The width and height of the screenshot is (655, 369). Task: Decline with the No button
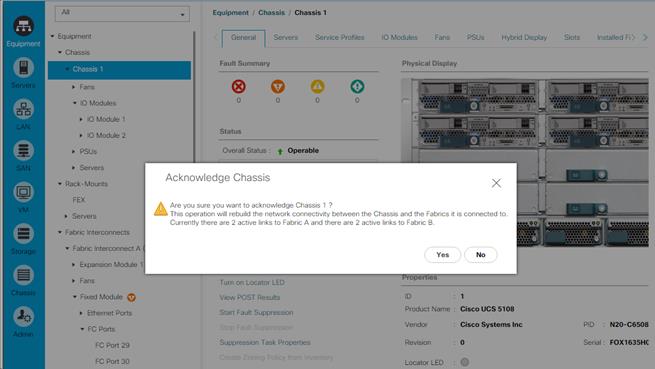pyautogui.click(x=480, y=254)
